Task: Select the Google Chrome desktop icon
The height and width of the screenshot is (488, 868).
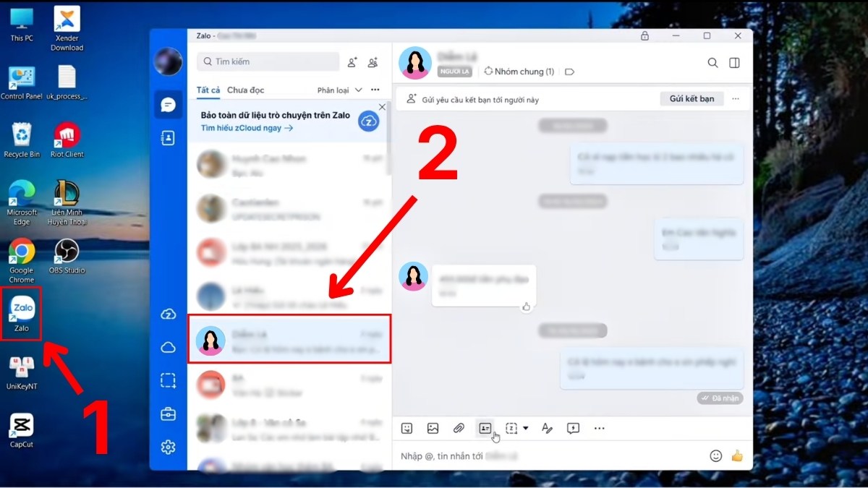Action: tap(22, 261)
